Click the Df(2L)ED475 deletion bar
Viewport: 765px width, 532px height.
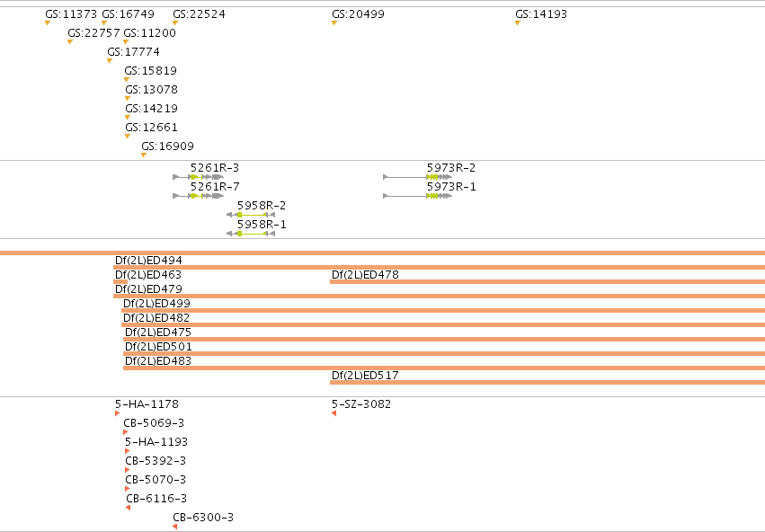[444, 340]
